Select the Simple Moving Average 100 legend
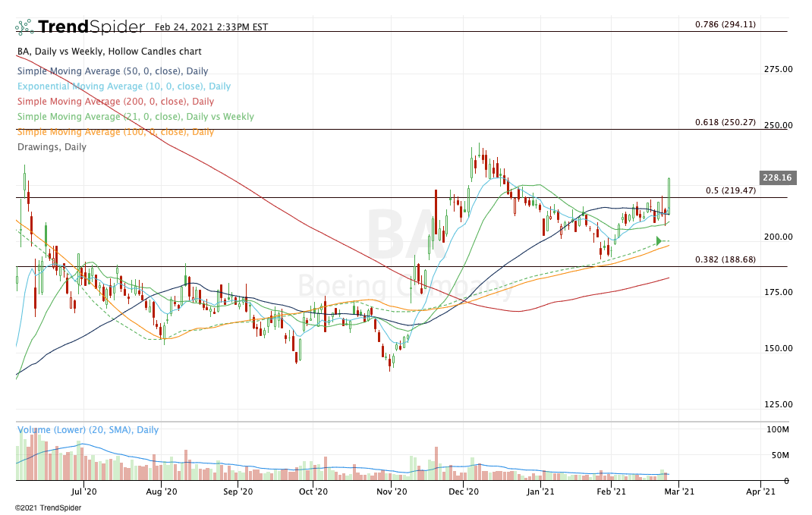This screenshot has height=515, width=812. (x=115, y=131)
